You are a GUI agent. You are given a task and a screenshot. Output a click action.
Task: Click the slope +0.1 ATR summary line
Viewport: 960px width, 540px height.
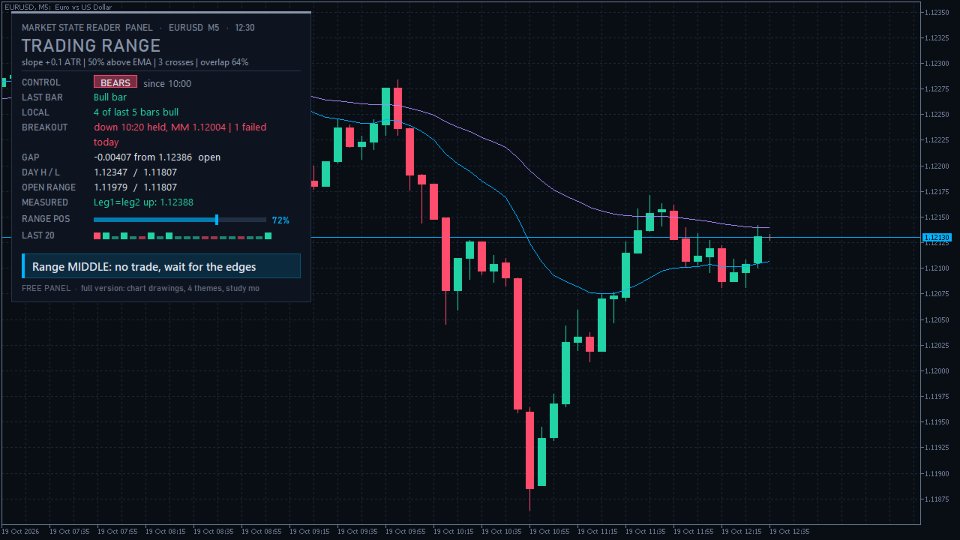click(x=135, y=62)
